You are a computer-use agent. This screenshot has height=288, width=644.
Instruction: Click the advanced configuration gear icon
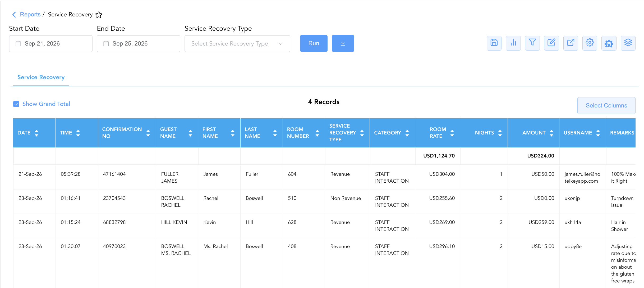[609, 43]
